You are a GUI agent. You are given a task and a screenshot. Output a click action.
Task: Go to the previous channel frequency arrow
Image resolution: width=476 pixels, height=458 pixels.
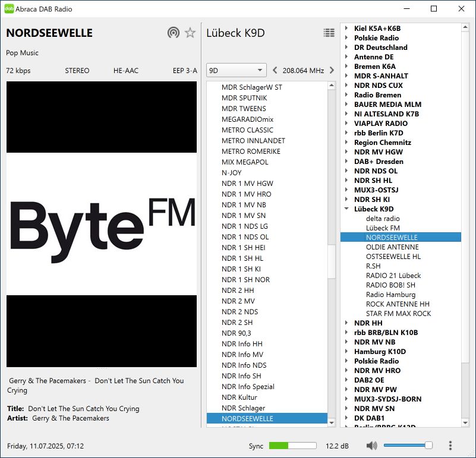click(275, 70)
